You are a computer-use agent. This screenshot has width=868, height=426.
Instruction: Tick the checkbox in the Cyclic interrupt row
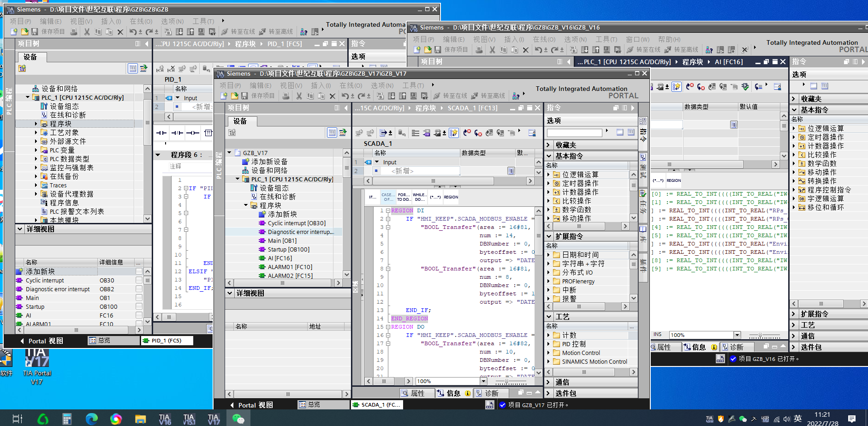139,280
